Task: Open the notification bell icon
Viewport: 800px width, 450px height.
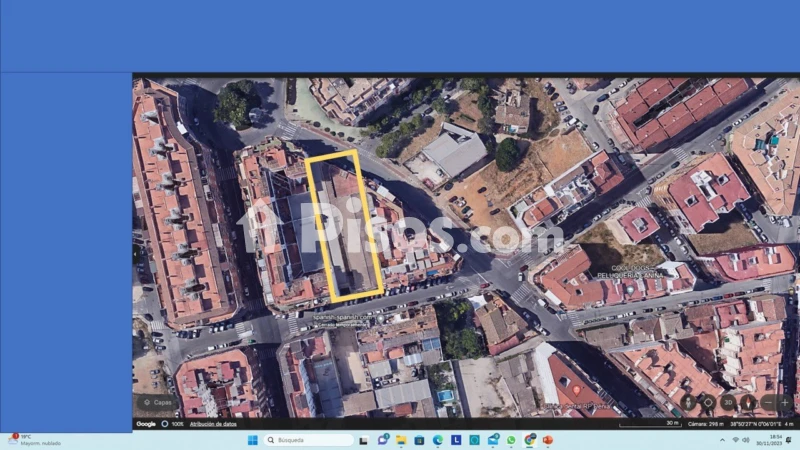Action: pyautogui.click(x=790, y=440)
